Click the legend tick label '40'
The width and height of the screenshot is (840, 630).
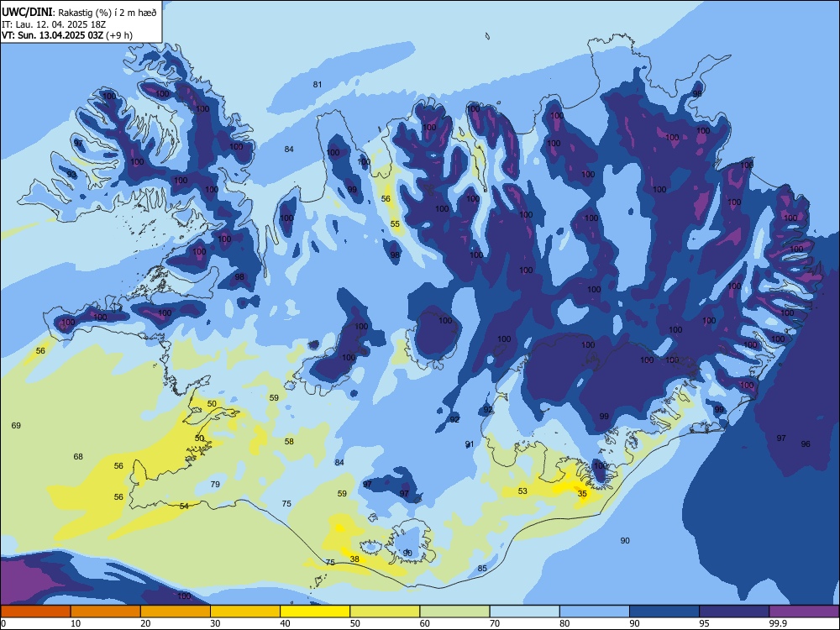tap(285, 623)
